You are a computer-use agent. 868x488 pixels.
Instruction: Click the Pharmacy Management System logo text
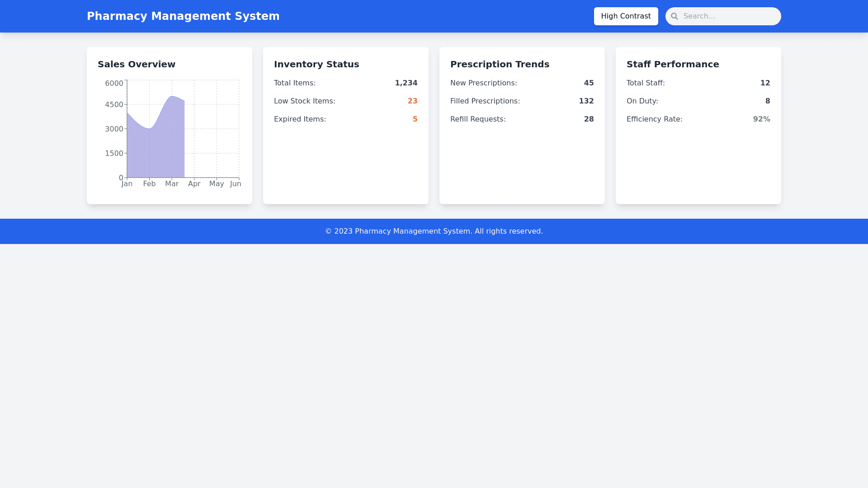(x=183, y=16)
